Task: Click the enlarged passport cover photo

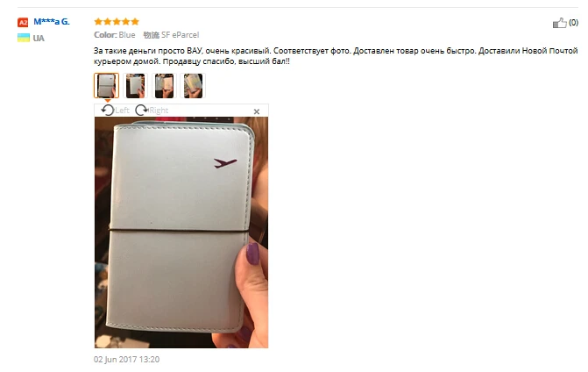Action: coord(181,232)
